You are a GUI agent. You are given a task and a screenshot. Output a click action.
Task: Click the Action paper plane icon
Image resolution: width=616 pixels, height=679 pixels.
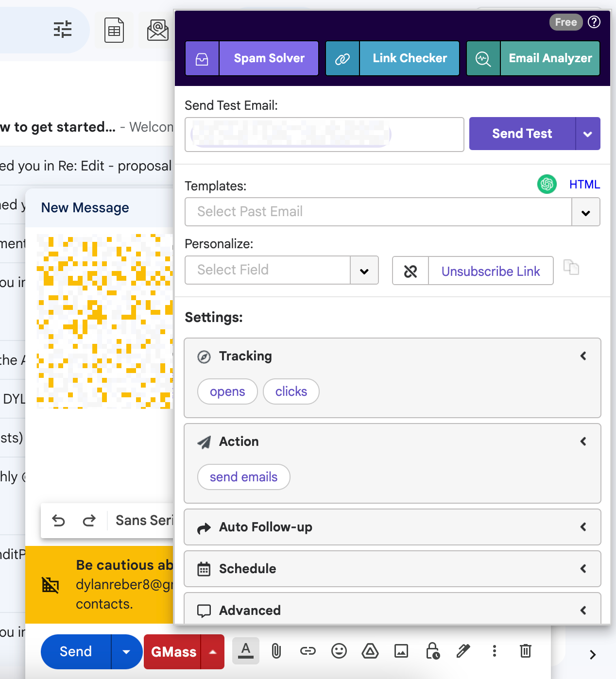point(204,442)
